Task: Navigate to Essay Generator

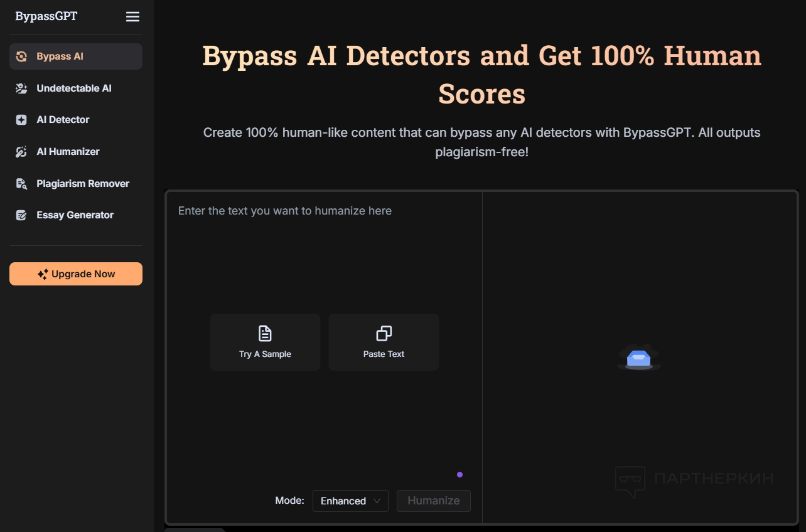Action: tap(76, 215)
